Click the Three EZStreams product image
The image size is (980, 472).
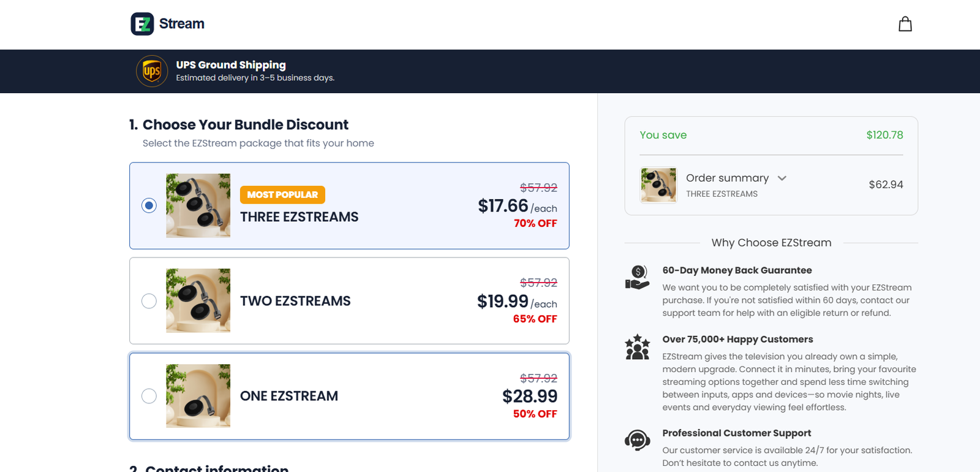pyautogui.click(x=198, y=205)
